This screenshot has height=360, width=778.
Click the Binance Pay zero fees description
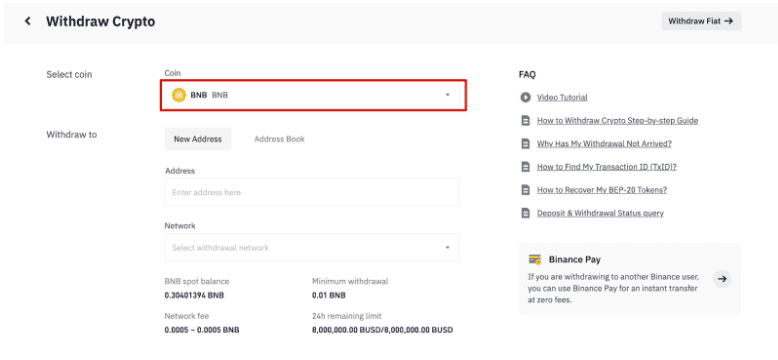(x=614, y=289)
